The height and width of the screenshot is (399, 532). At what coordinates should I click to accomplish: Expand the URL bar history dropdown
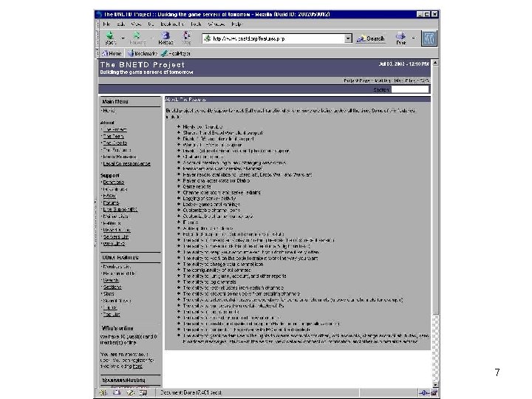click(348, 38)
